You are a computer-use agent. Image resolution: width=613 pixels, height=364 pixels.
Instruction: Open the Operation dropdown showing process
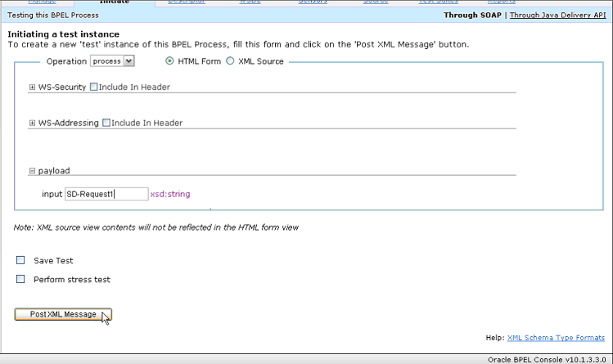pos(112,61)
